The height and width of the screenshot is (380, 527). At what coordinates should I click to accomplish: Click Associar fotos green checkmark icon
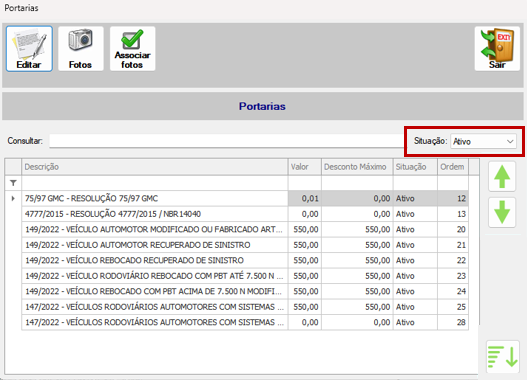pos(132,49)
